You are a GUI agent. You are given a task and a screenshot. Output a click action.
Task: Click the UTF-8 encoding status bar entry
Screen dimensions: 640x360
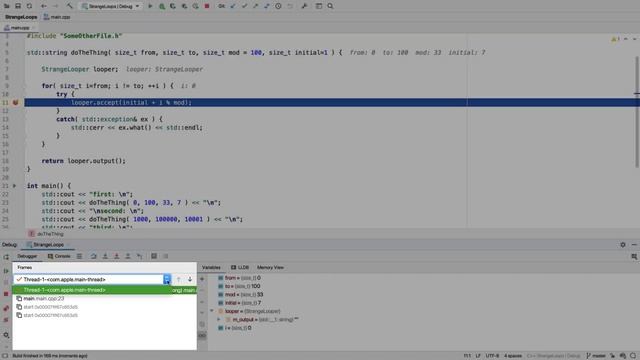pyautogui.click(x=492, y=356)
